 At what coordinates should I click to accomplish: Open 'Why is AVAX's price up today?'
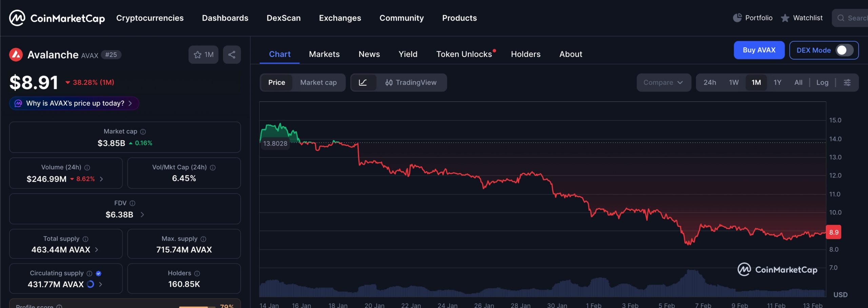click(74, 103)
